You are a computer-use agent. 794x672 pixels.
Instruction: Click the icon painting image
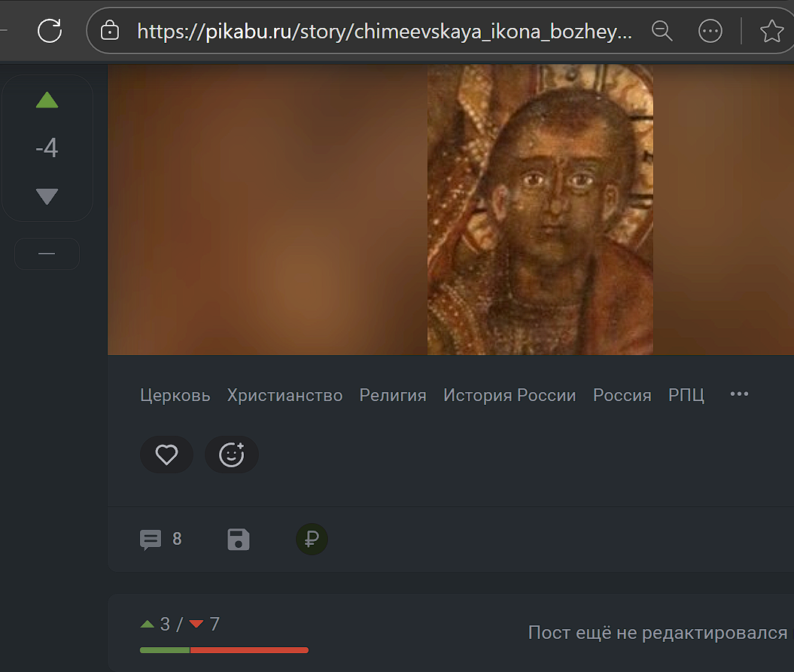click(540, 211)
